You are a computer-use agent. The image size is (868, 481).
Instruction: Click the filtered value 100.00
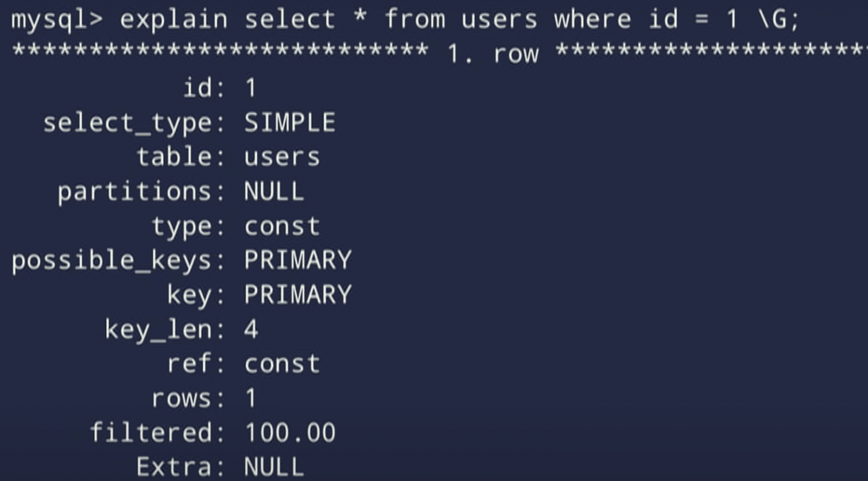[x=290, y=433]
